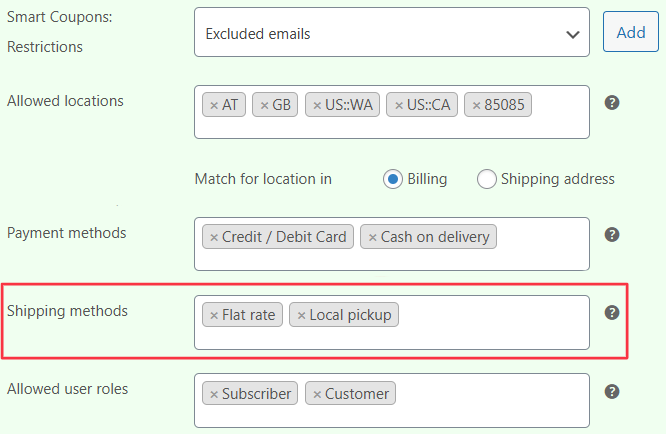Open the Excluded emails restrictions dropdown
This screenshot has height=434, width=666.
(392, 33)
